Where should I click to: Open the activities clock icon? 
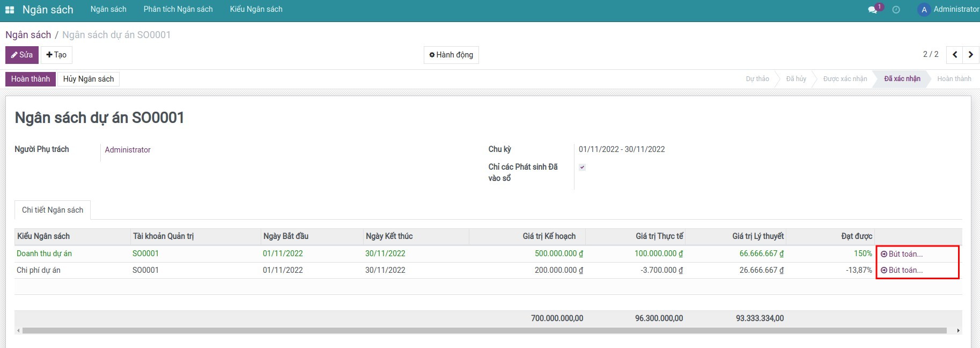pyautogui.click(x=896, y=10)
